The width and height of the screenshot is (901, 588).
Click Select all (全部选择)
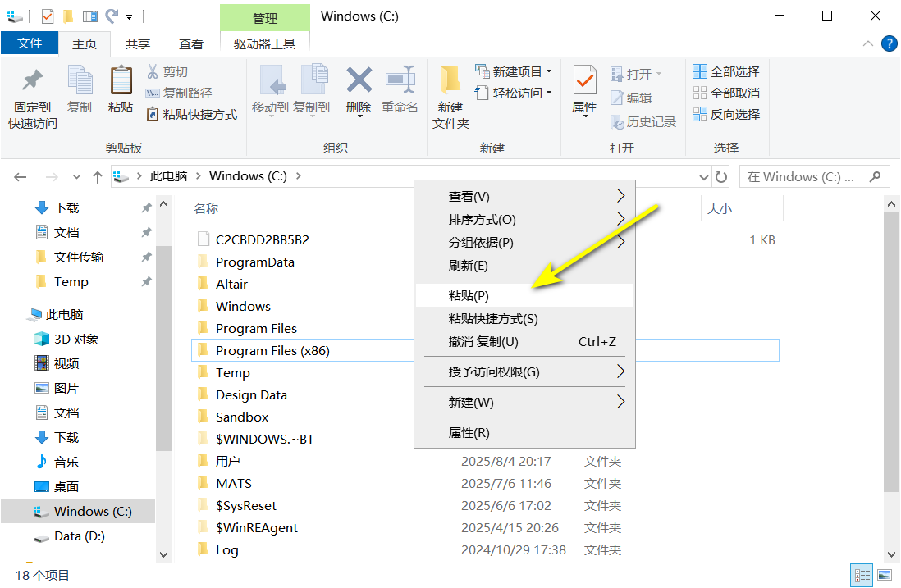pyautogui.click(x=726, y=72)
